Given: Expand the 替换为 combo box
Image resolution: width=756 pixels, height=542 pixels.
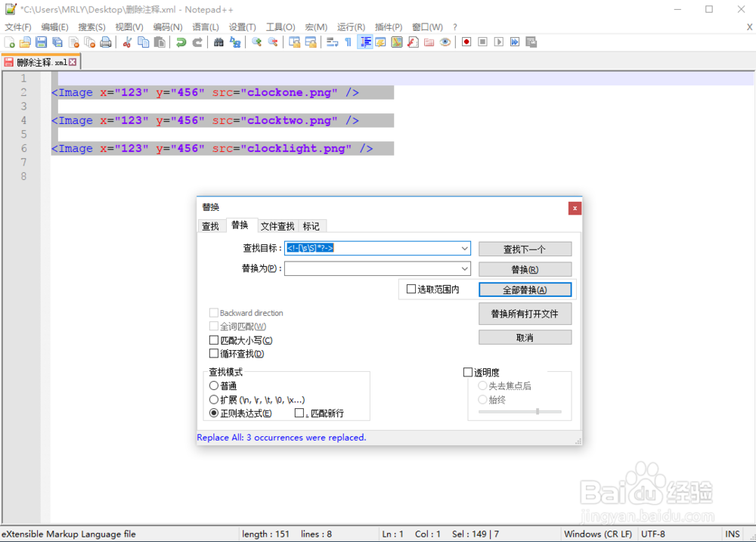Looking at the screenshot, I should (x=465, y=268).
